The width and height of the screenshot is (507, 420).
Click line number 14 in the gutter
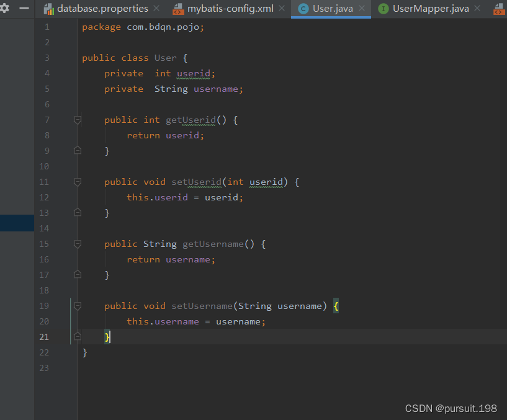[44, 228]
